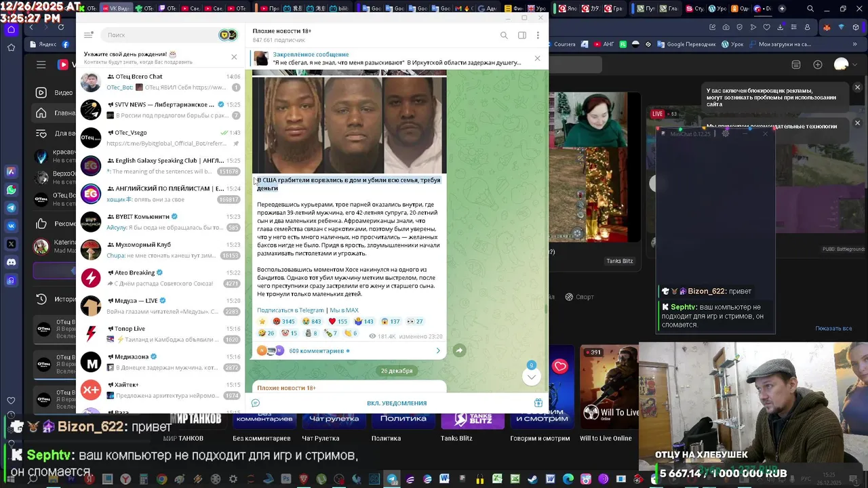Open Ateo Breaking channel
This screenshot has width=868, height=488.
(x=161, y=278)
